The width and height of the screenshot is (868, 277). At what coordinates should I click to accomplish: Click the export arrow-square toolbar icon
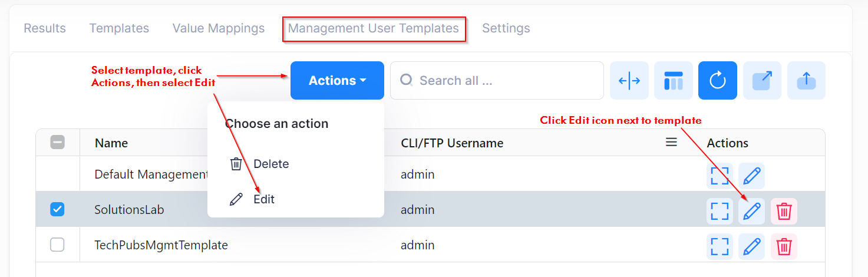click(762, 81)
